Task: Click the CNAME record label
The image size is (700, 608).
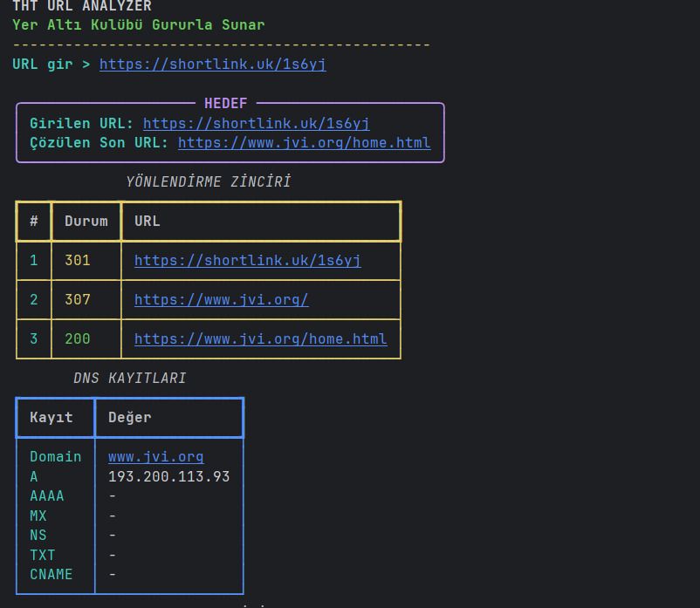Action: coord(51,575)
